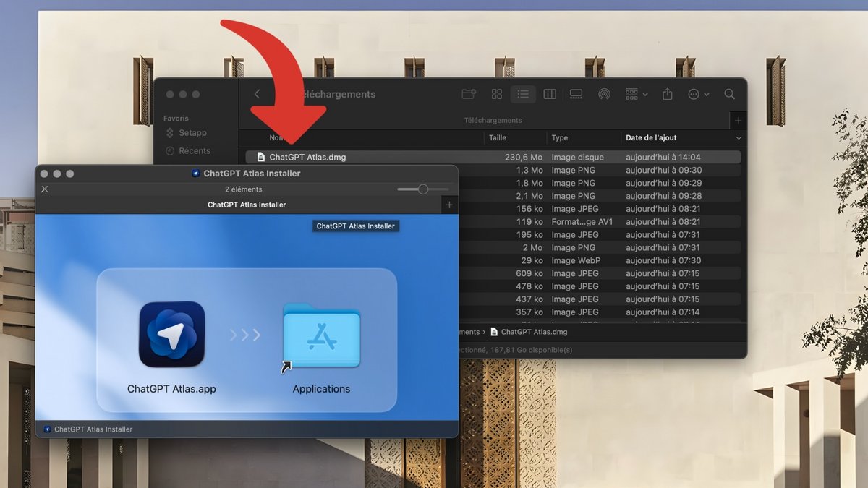Click the ChatGPT Atlas.app icon

[171, 334]
